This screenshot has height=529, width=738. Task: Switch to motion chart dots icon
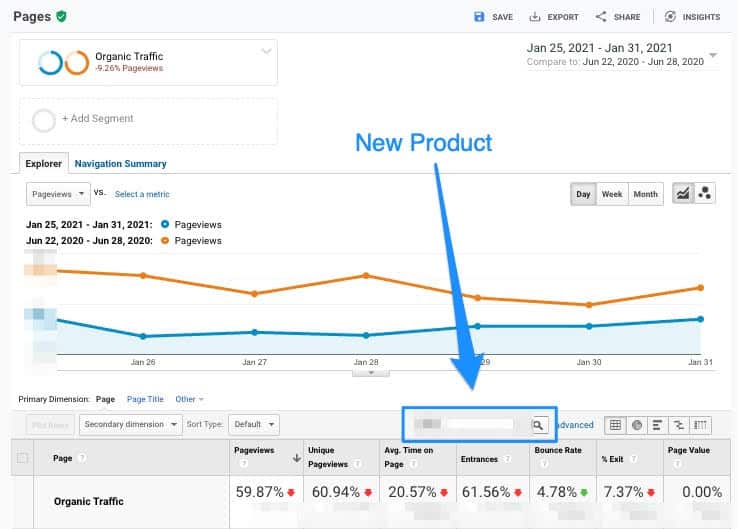tap(705, 193)
